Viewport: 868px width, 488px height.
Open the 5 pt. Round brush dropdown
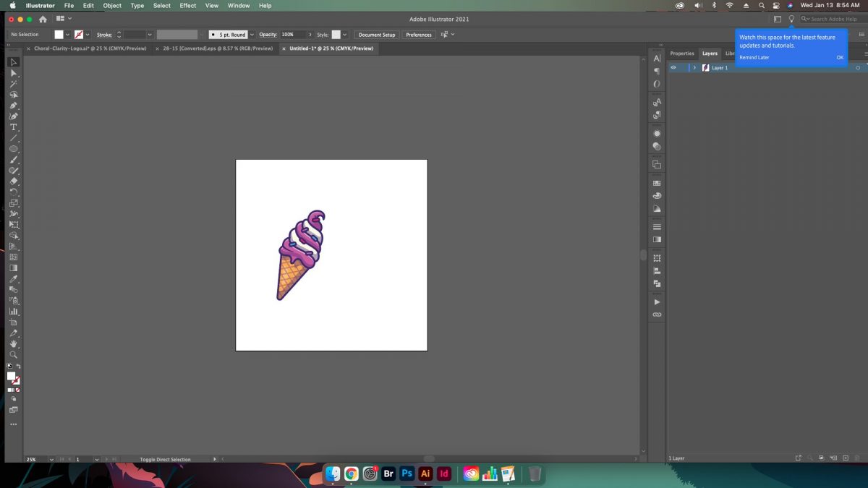(251, 35)
